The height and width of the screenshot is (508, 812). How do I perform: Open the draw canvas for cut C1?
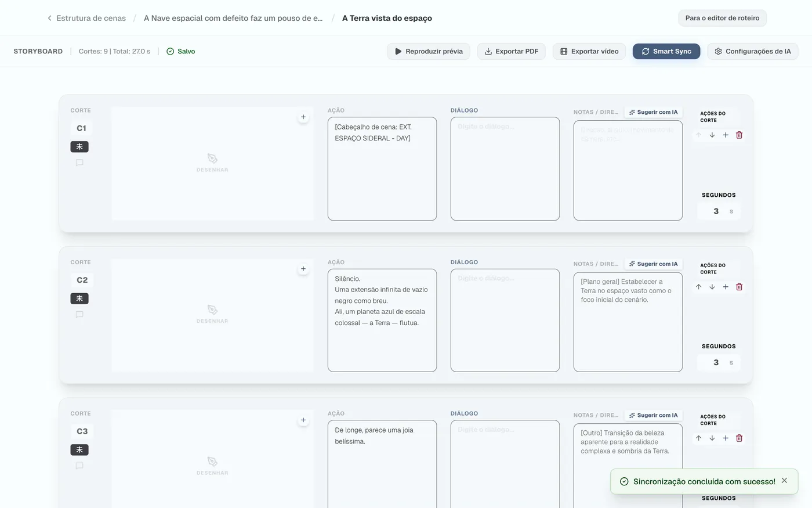coord(212,163)
